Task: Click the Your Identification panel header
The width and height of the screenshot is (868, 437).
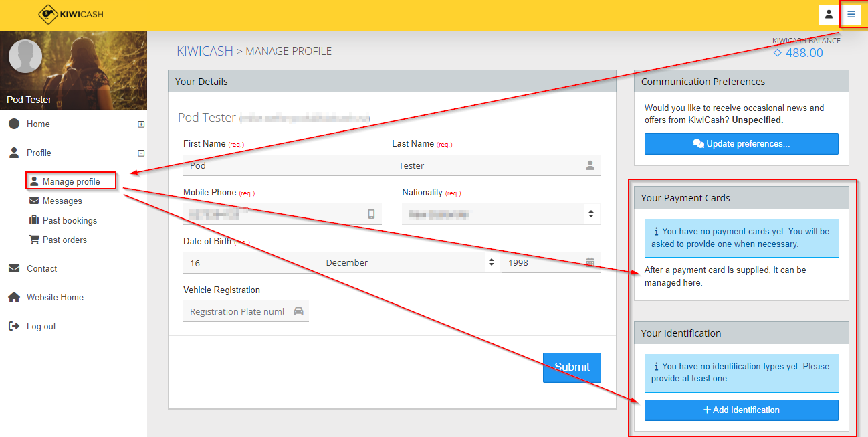Action: click(x=741, y=333)
